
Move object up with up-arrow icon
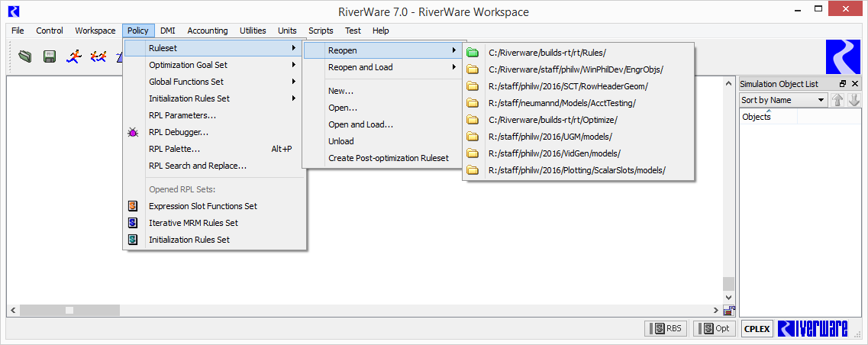click(837, 100)
